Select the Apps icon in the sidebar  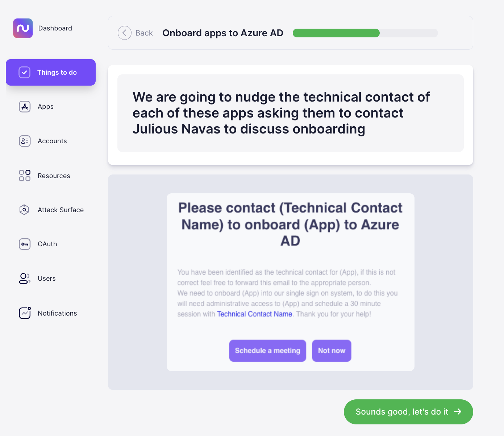[24, 107]
